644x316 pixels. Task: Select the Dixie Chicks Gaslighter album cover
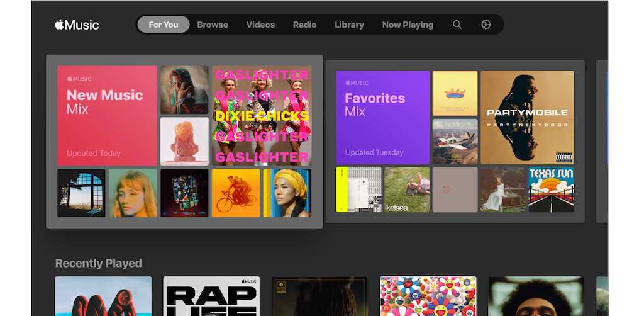[x=262, y=115]
